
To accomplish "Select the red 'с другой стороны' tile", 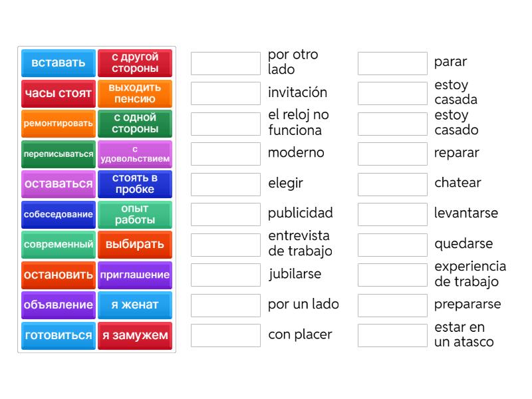I will 135,63.
